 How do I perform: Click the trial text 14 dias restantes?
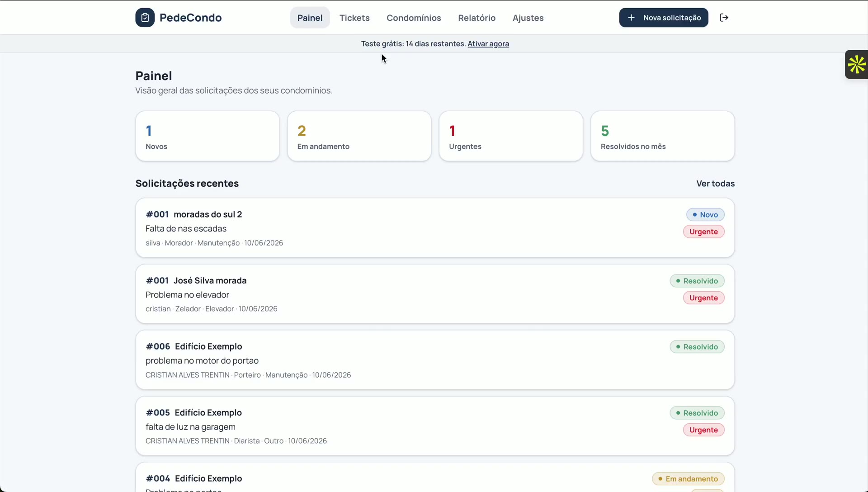(435, 44)
